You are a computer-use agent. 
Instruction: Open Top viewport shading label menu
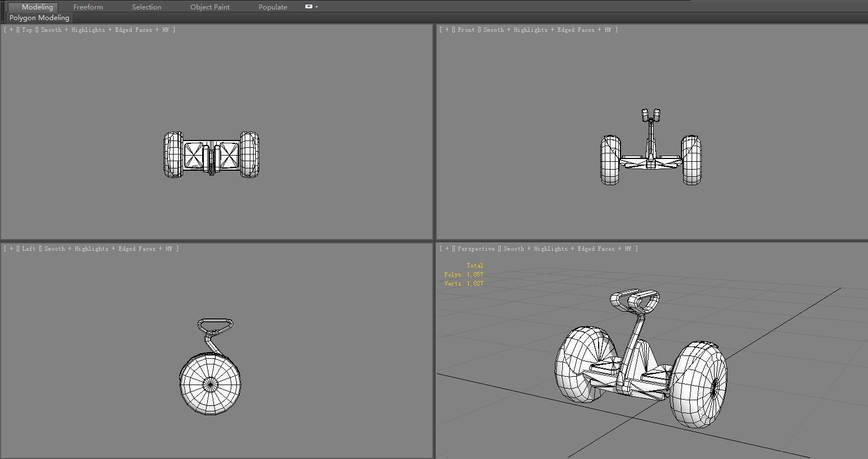point(104,30)
